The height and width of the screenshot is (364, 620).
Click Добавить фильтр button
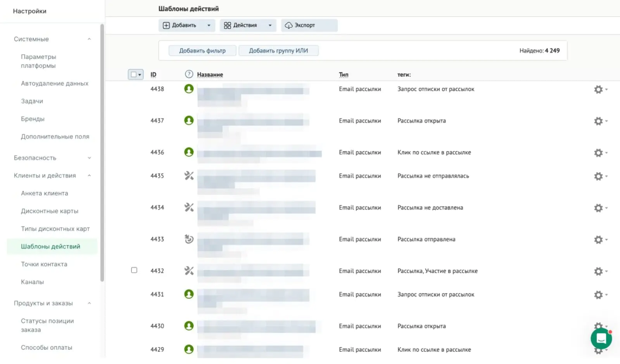202,51
